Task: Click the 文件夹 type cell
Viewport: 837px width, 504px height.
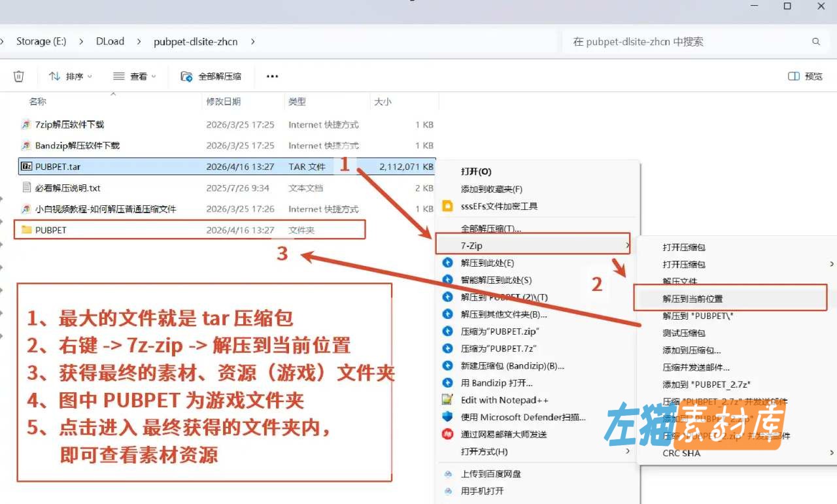Action: tap(301, 230)
